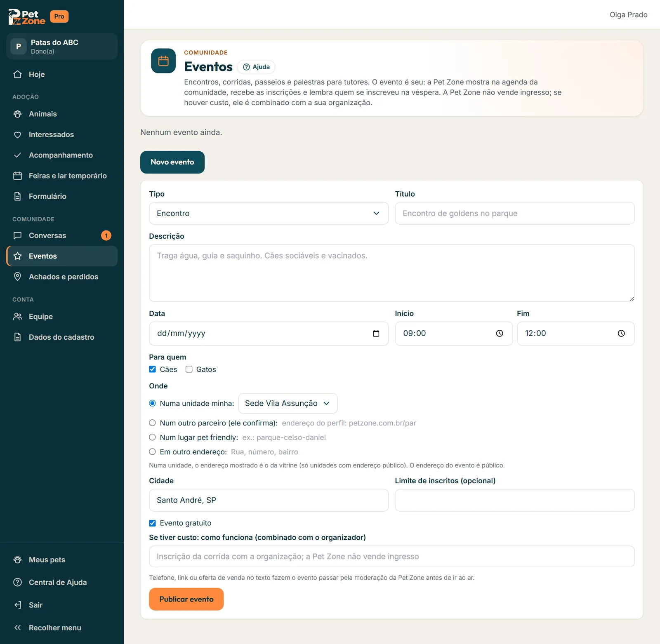Select the Numa unidade minha radio option
660x644 pixels.
[x=153, y=403]
